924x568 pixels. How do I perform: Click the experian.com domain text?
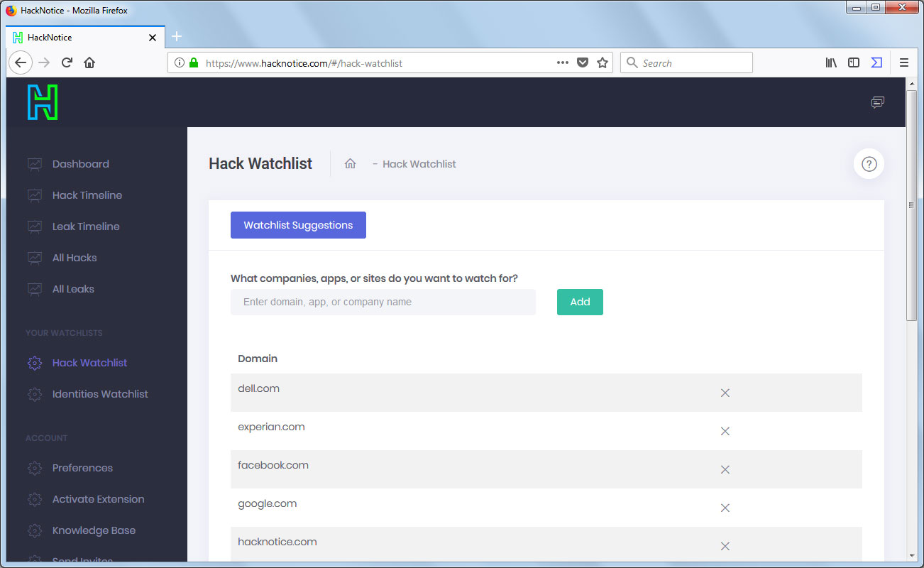point(271,427)
